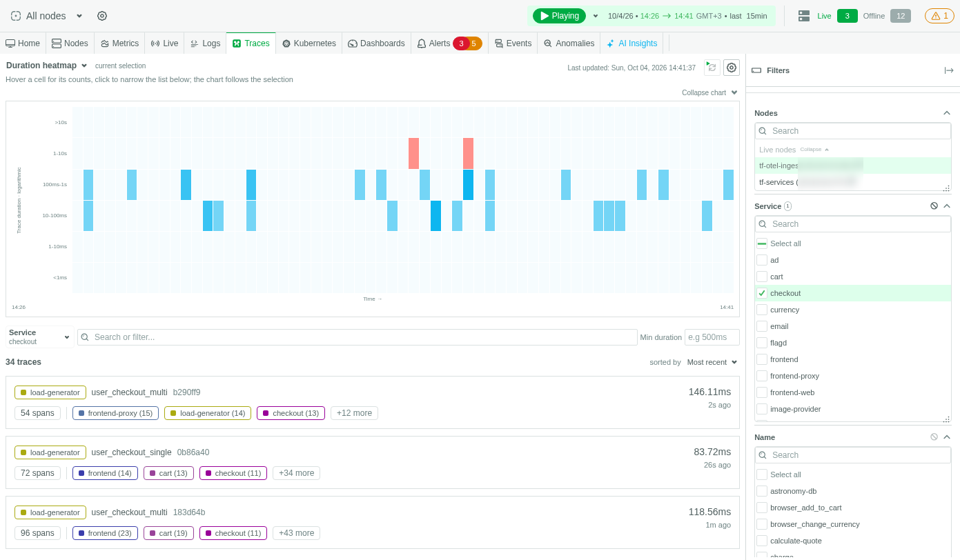Screen dimensions: 960x560
Task: Collapse the Nodes filter section
Action: coord(947,113)
